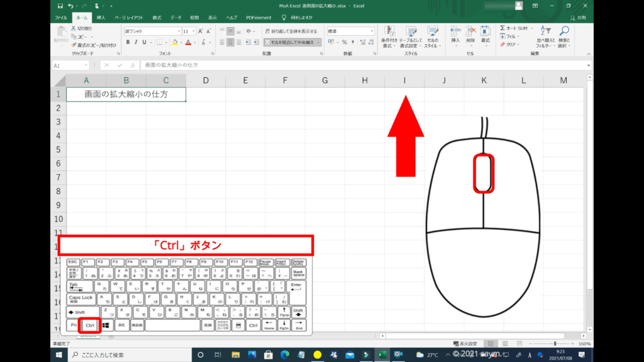Open conditional formatting (条件付き書式)

[389, 33]
